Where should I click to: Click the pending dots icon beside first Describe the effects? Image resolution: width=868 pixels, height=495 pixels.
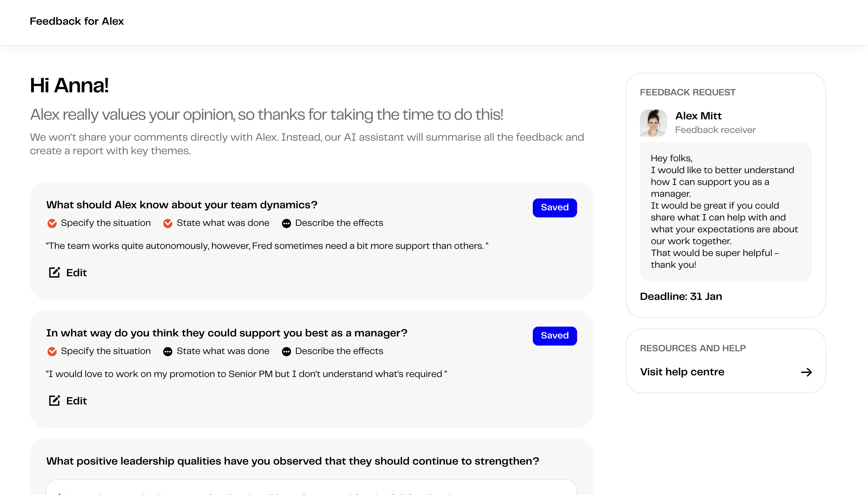pos(287,223)
